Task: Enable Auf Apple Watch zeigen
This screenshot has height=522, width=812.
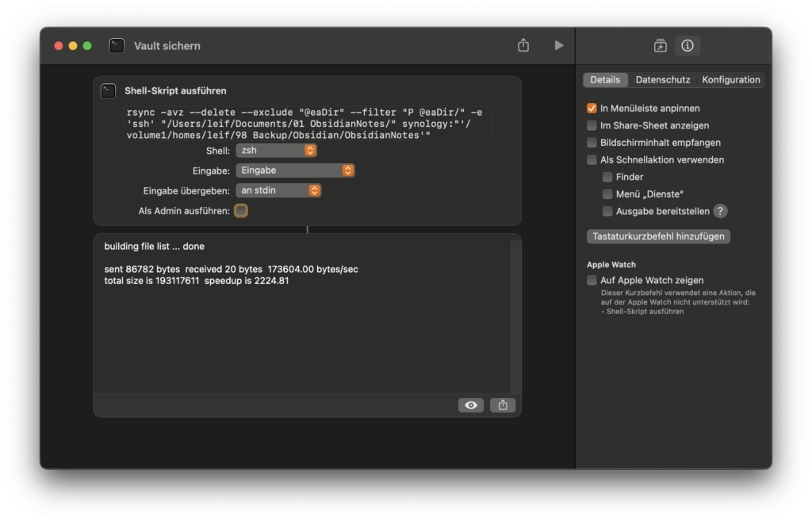Action: coord(592,280)
